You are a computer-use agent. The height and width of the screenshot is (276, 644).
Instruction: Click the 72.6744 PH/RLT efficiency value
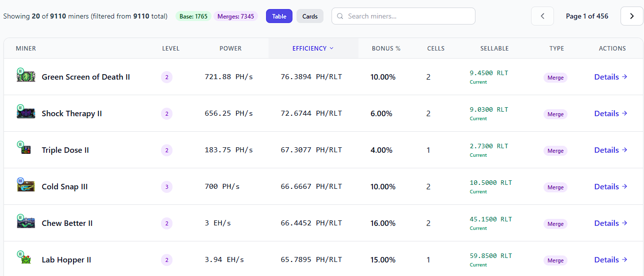pos(311,113)
